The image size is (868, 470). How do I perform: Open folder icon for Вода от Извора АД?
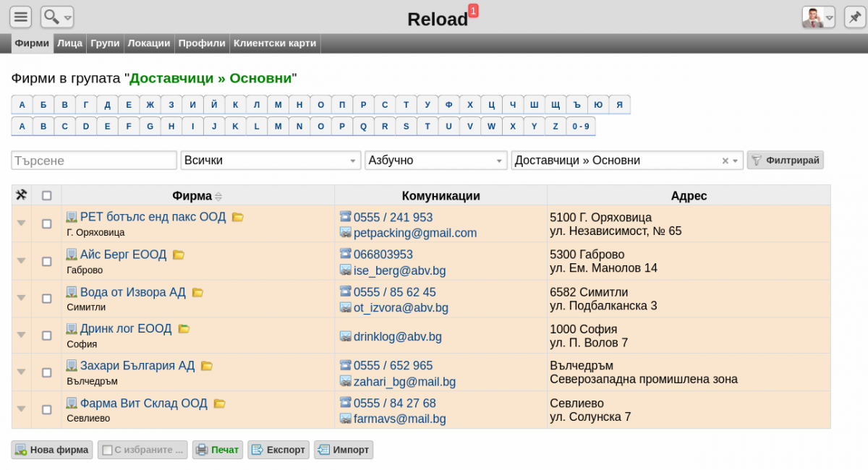click(197, 292)
